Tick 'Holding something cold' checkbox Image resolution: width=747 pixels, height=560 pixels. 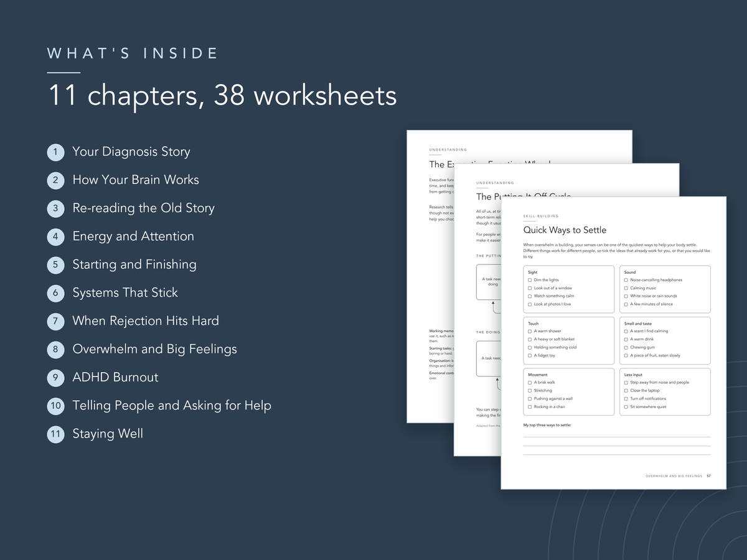[530, 347]
